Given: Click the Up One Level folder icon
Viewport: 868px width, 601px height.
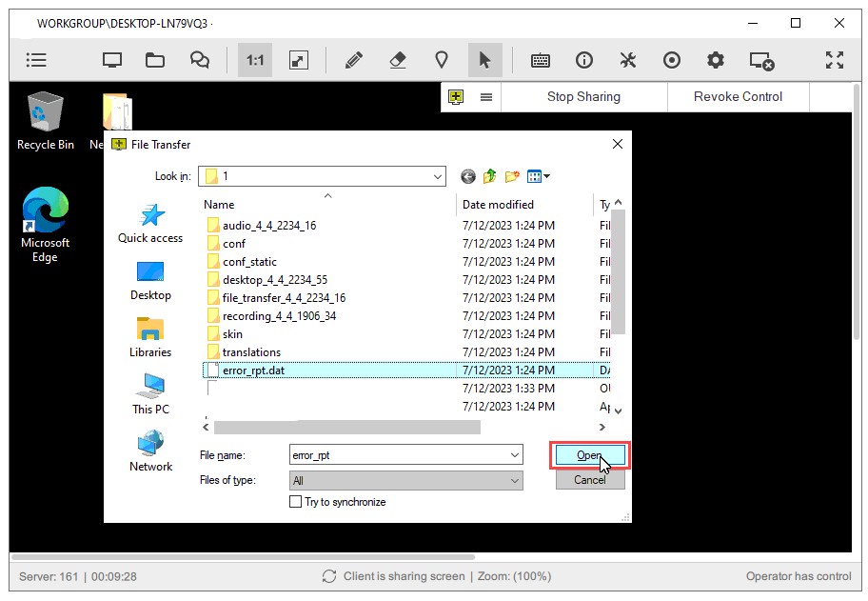Looking at the screenshot, I should (489, 175).
